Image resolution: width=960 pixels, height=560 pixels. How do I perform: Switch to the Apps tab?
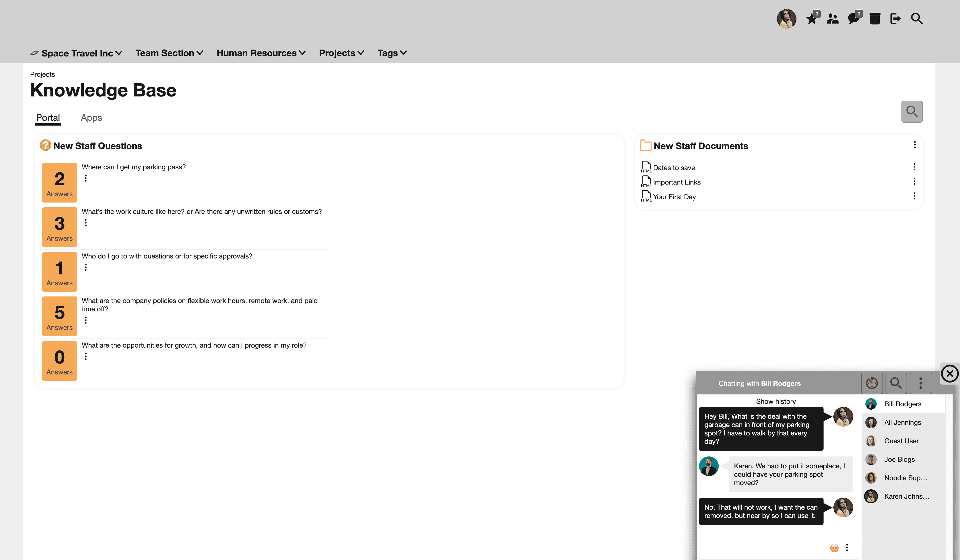pos(91,118)
